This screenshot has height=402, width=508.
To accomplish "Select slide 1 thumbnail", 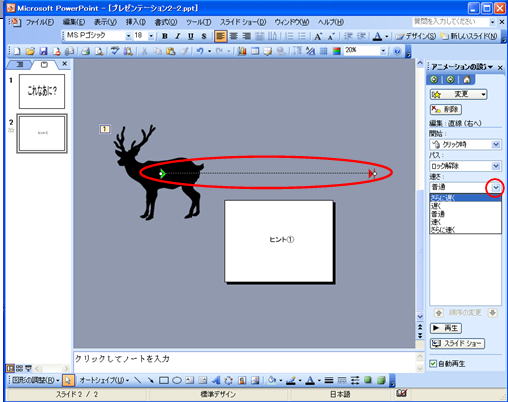I will (x=42, y=91).
